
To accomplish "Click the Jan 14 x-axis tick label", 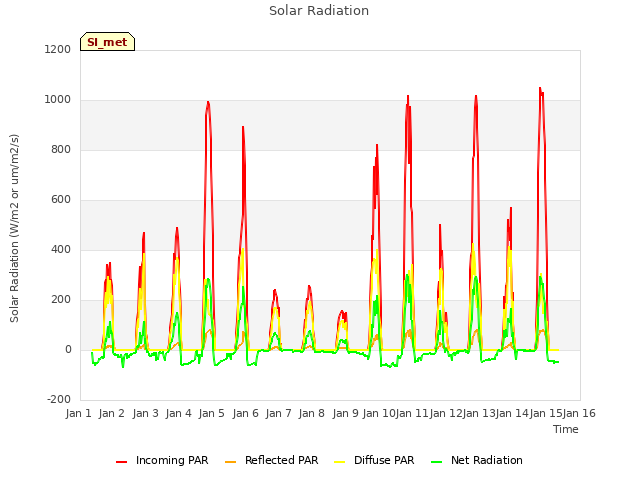I will [513, 413].
